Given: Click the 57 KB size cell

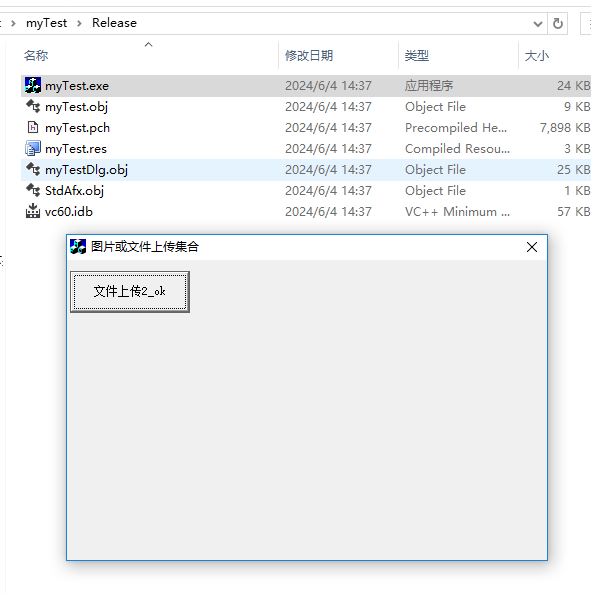Looking at the screenshot, I should (574, 211).
